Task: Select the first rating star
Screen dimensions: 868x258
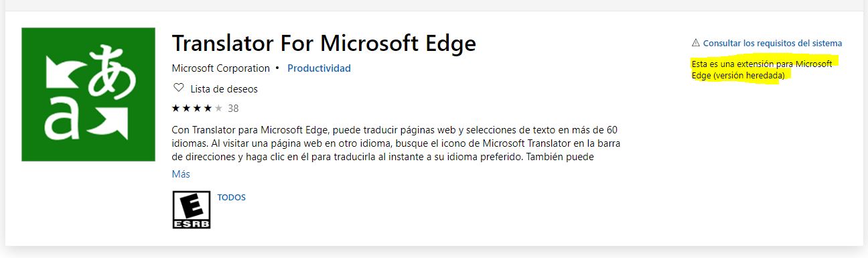Action: [176, 108]
